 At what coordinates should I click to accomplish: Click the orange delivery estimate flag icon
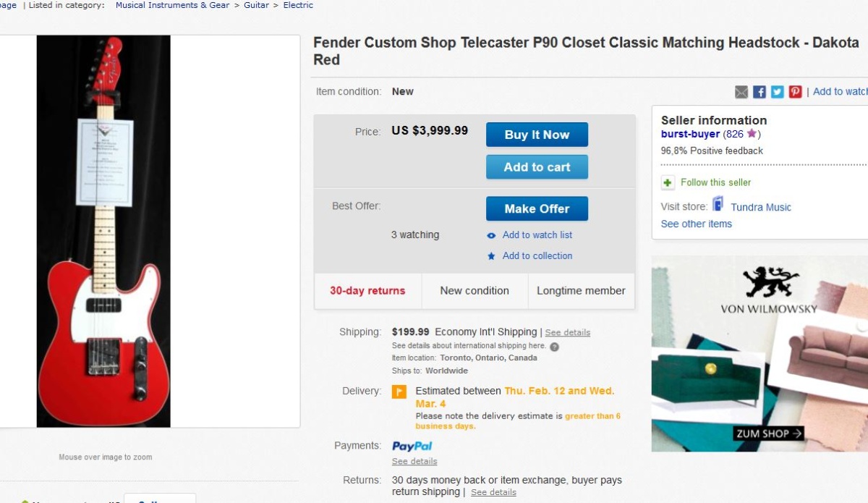coord(399,392)
